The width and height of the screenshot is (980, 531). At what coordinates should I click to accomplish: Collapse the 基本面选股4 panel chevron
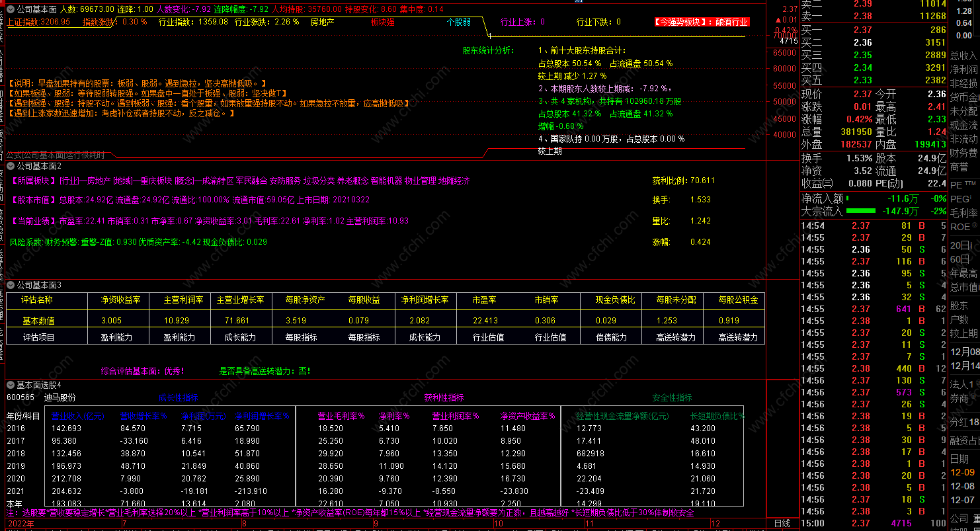[10, 384]
